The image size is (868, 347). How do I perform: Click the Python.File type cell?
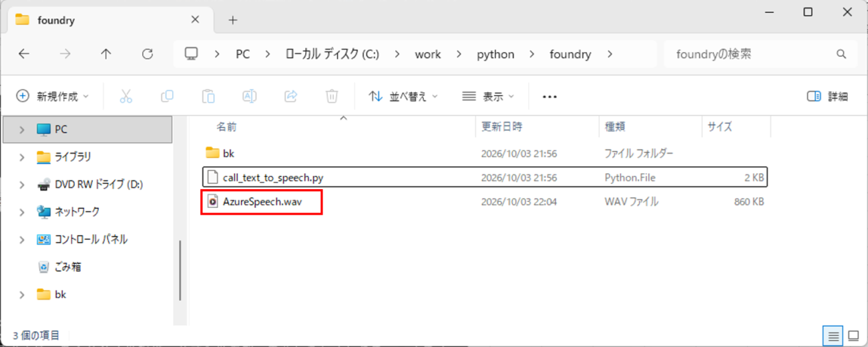(x=630, y=178)
